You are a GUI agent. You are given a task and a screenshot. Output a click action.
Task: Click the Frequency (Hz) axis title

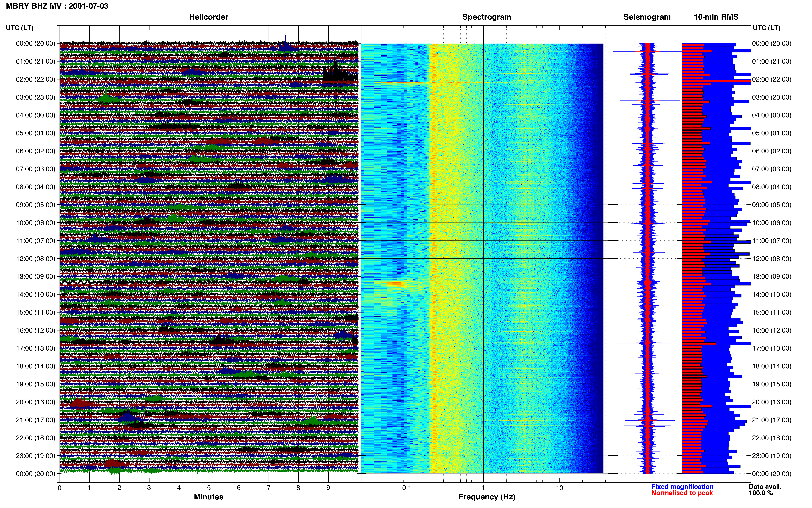coord(487,497)
